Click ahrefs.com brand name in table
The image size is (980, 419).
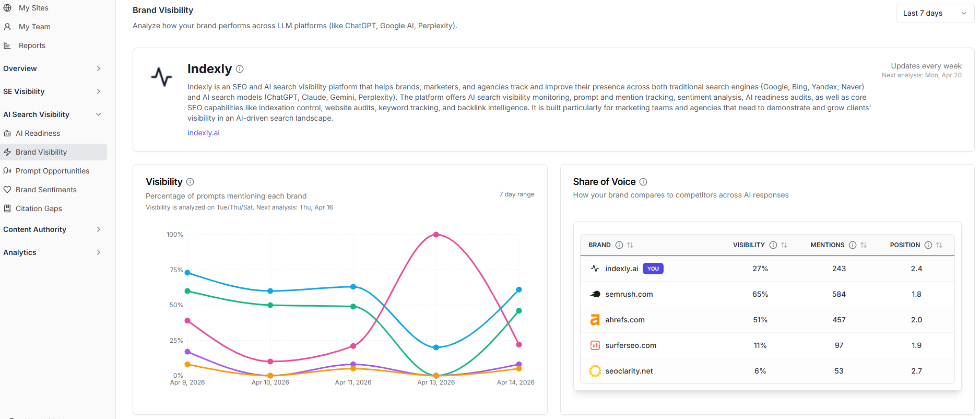click(625, 320)
